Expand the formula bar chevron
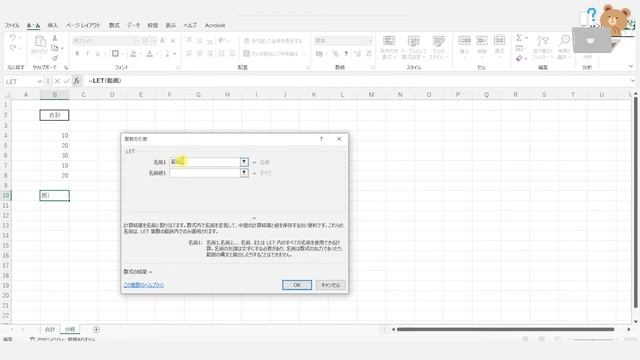This screenshot has width=640, height=360. pyautogui.click(x=632, y=81)
